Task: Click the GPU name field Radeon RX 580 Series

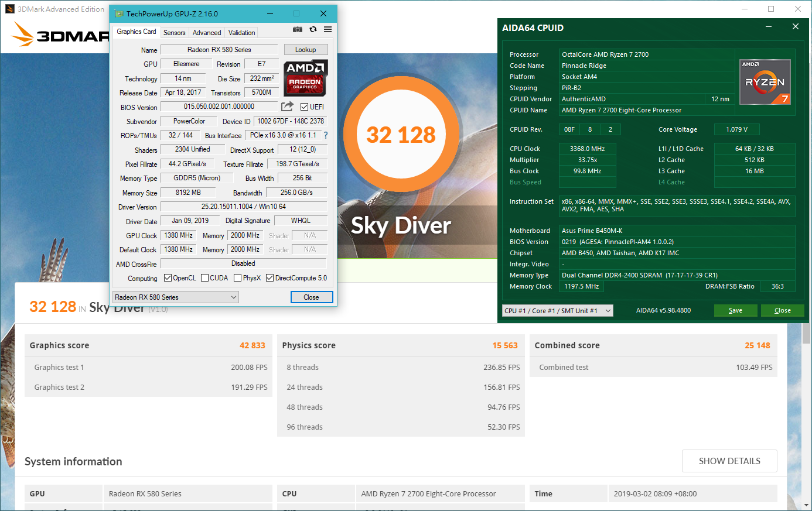Action: 219,50
